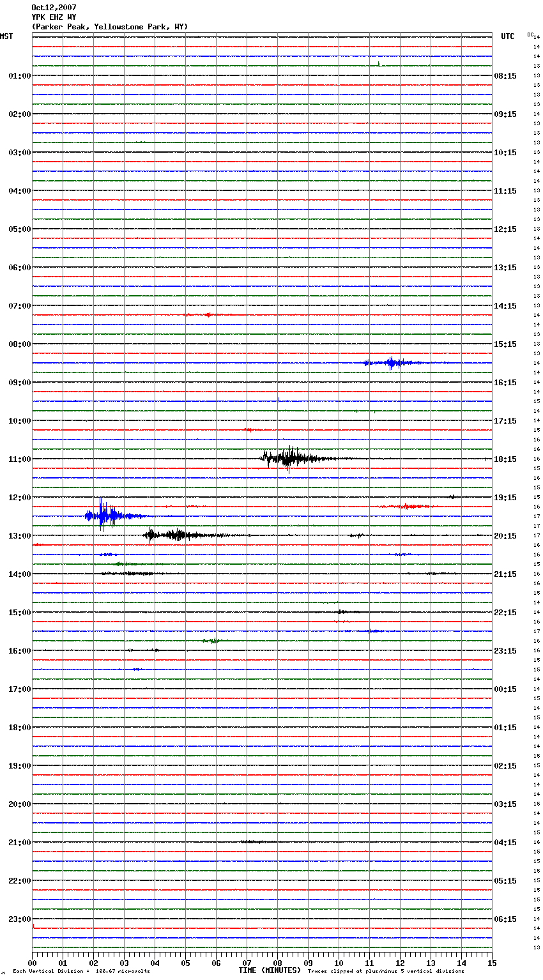Click the 07:00 MST time label
543x980 pixels.
point(19,306)
